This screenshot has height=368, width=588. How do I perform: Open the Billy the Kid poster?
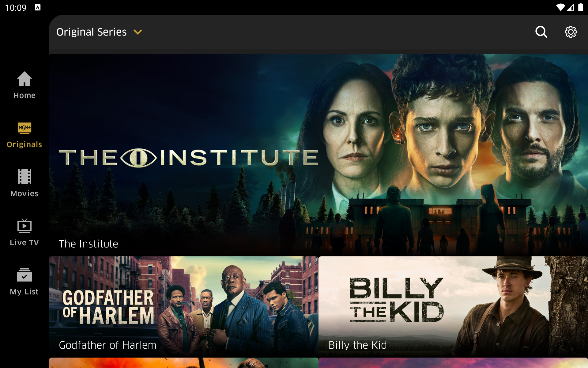[453, 307]
